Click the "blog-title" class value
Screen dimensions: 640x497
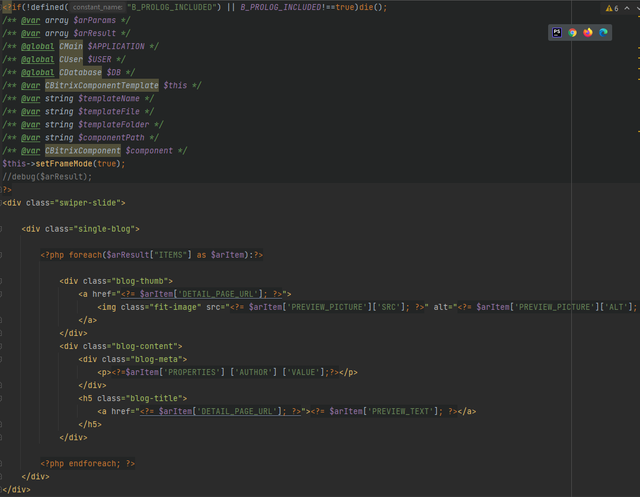click(154, 399)
